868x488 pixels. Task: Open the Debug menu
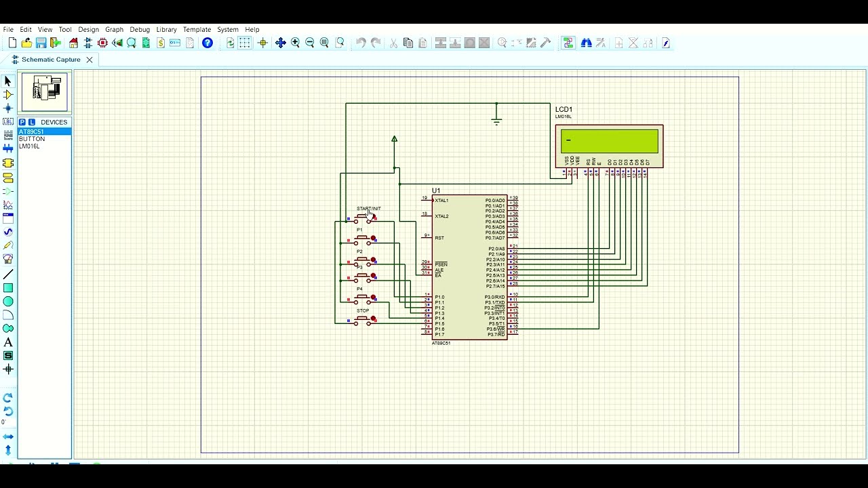pyautogui.click(x=140, y=30)
